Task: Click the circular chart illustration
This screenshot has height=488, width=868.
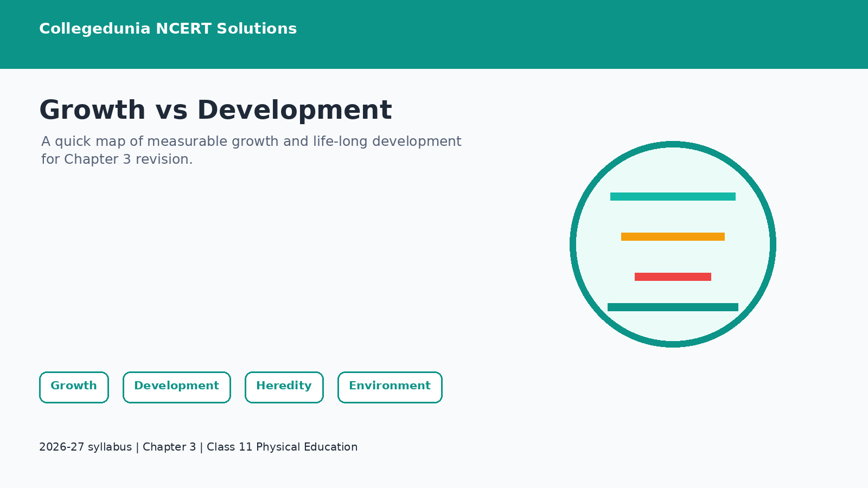Action: (673, 244)
